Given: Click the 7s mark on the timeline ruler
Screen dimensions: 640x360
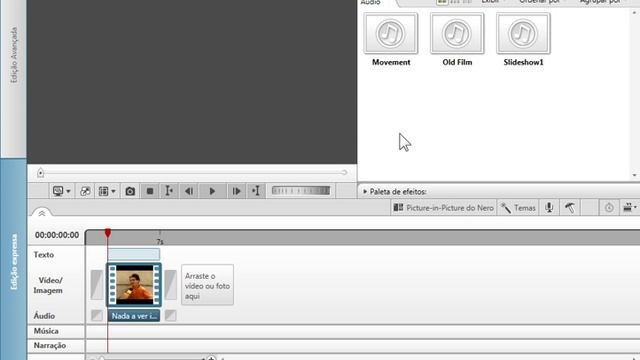Looking at the screenshot, I should click(x=160, y=242).
